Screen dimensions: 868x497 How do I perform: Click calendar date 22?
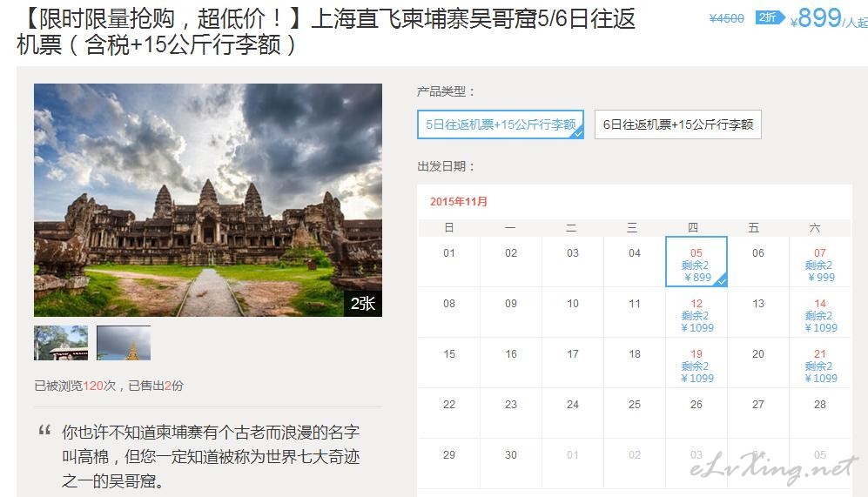tap(449, 405)
